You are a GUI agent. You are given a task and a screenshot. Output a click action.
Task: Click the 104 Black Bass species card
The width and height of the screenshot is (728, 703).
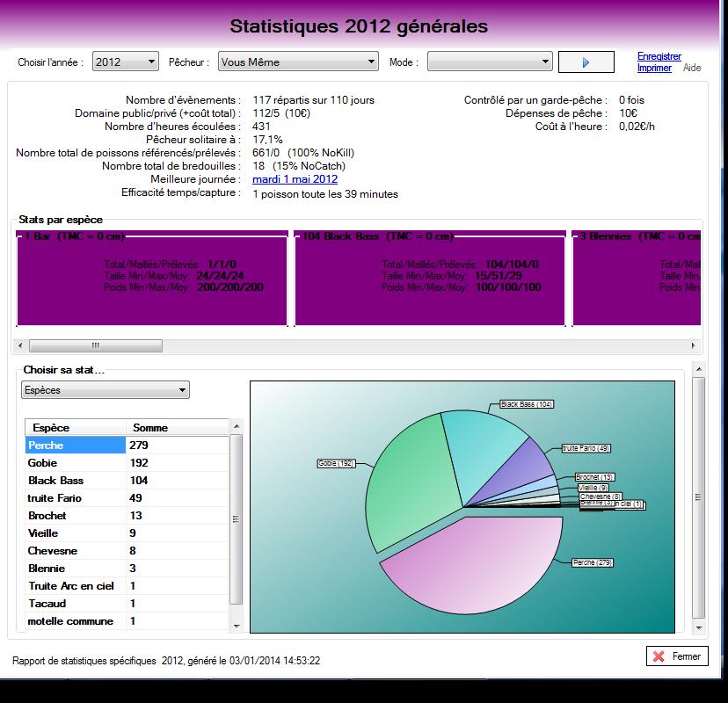[x=431, y=279]
